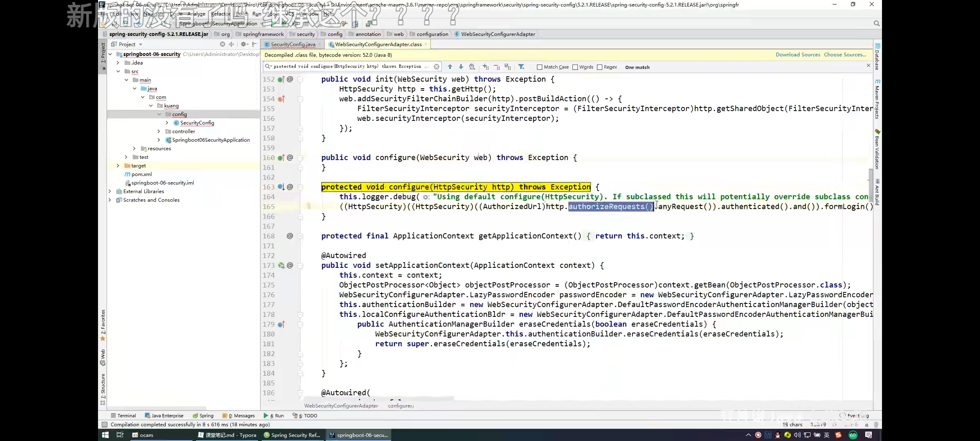Toggle the read-only lock icon in status bar
Screen dimensions: 980x441
pyautogui.click(x=866, y=425)
